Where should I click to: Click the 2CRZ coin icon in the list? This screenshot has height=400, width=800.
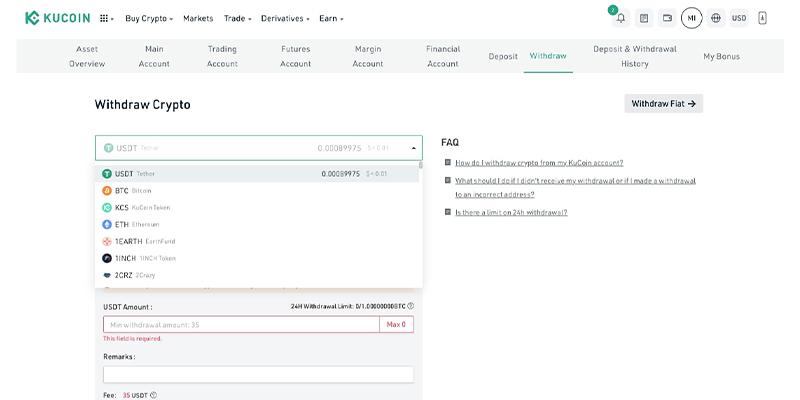click(x=107, y=275)
